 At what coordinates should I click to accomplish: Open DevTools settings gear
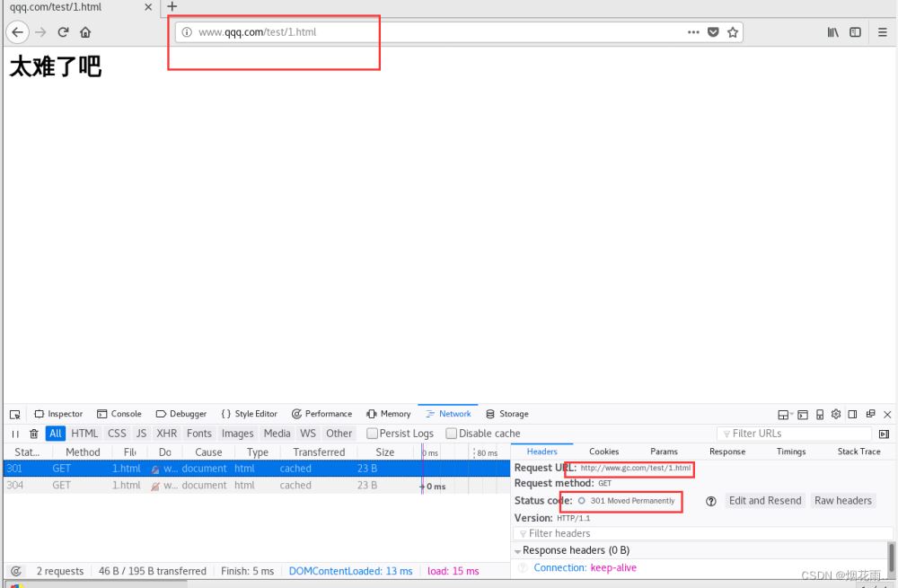click(x=836, y=414)
